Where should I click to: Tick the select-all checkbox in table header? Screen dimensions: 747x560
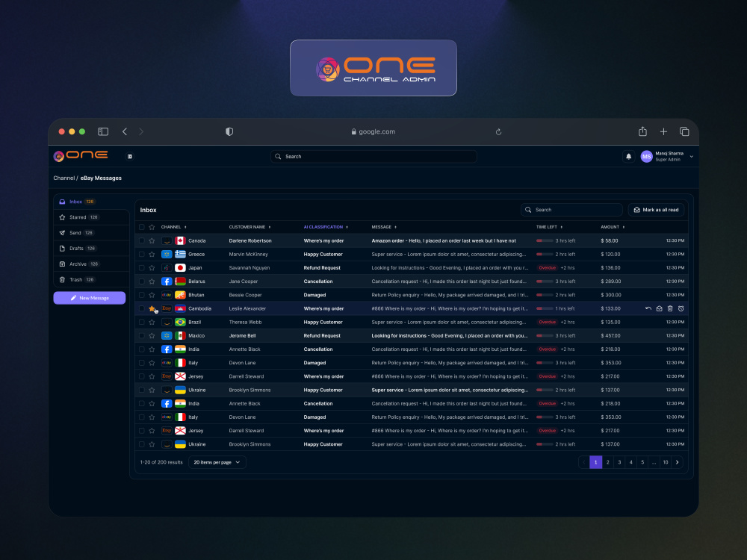[x=141, y=227]
